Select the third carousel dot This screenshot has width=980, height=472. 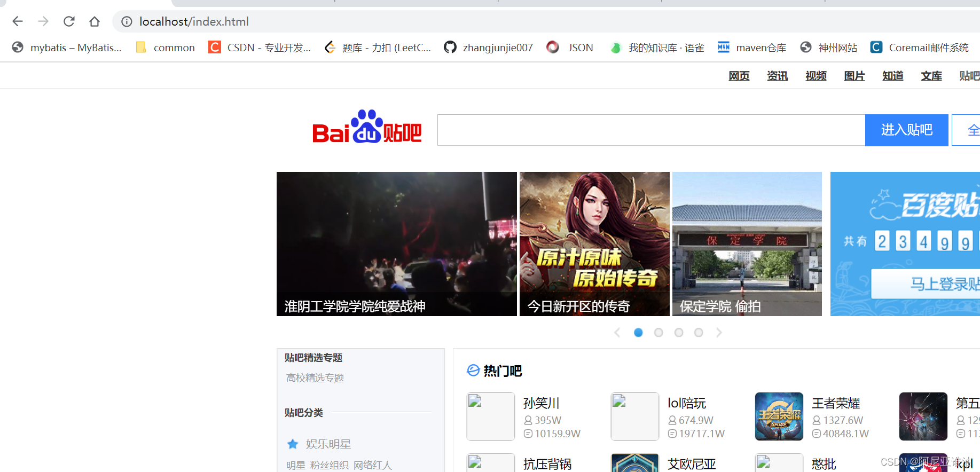679,333
